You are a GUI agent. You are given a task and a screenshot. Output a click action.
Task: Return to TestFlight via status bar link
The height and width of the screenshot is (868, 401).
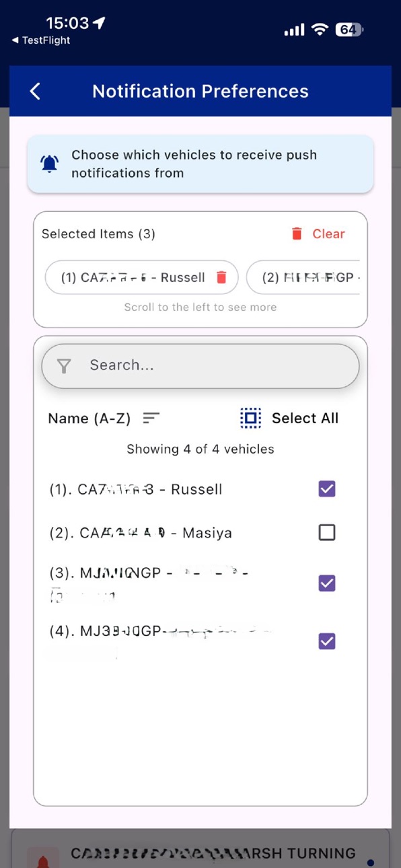click(41, 40)
